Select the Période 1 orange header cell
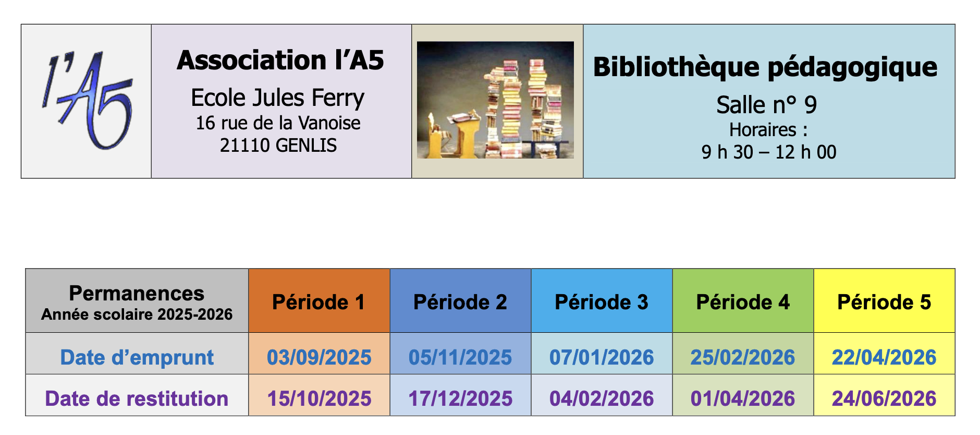The height and width of the screenshot is (435, 980). tap(319, 301)
